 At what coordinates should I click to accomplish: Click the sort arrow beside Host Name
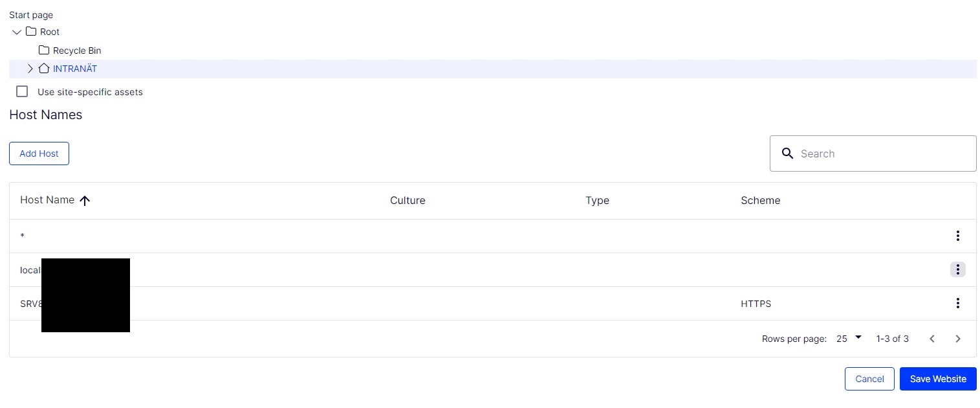(85, 201)
